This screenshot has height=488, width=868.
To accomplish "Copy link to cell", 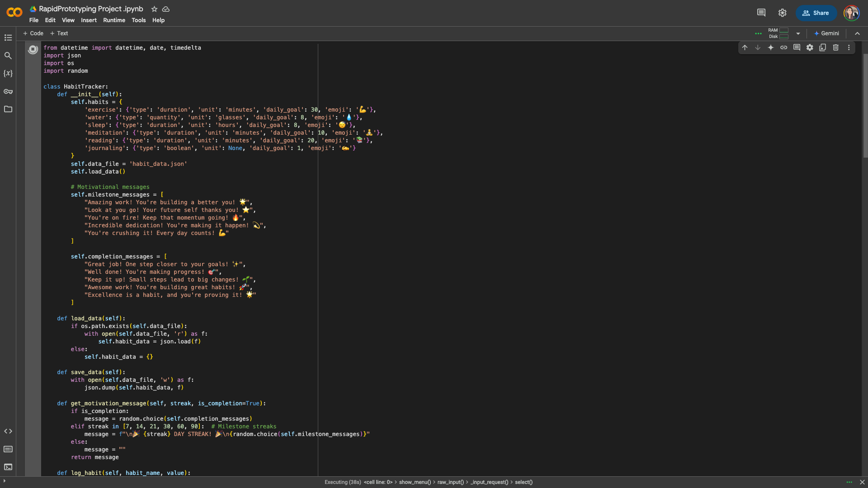I will coord(784,47).
